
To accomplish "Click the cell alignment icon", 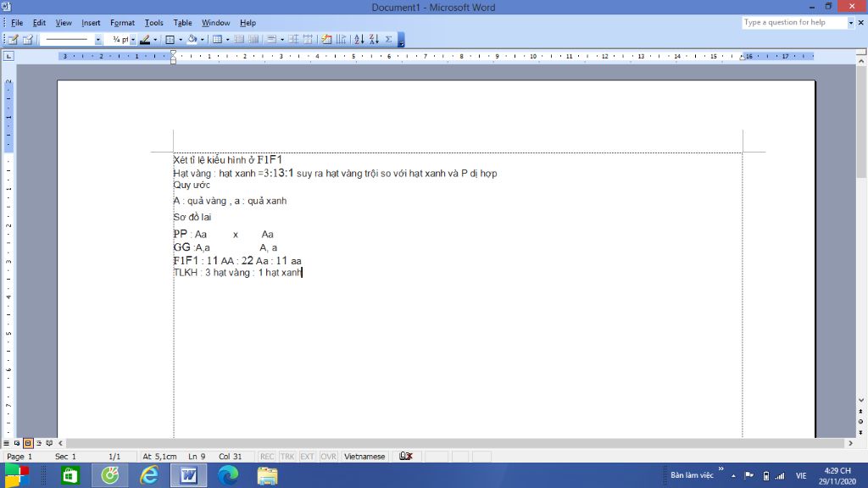I will coord(271,39).
